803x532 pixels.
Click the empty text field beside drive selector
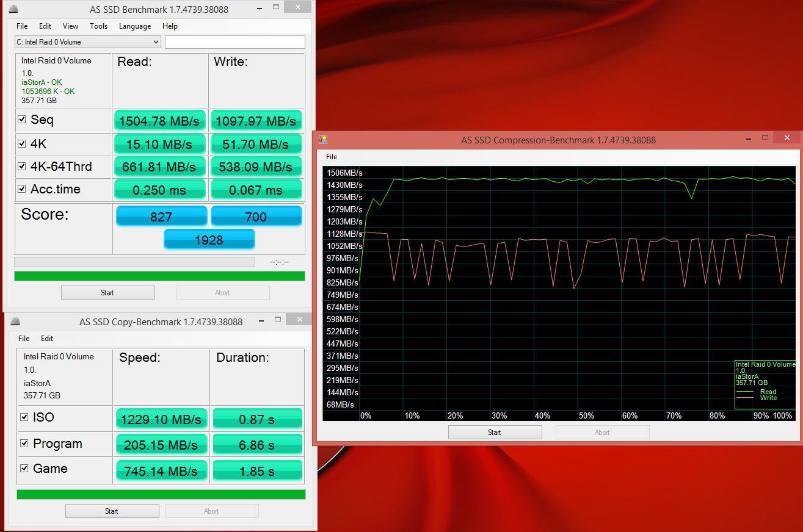point(234,42)
